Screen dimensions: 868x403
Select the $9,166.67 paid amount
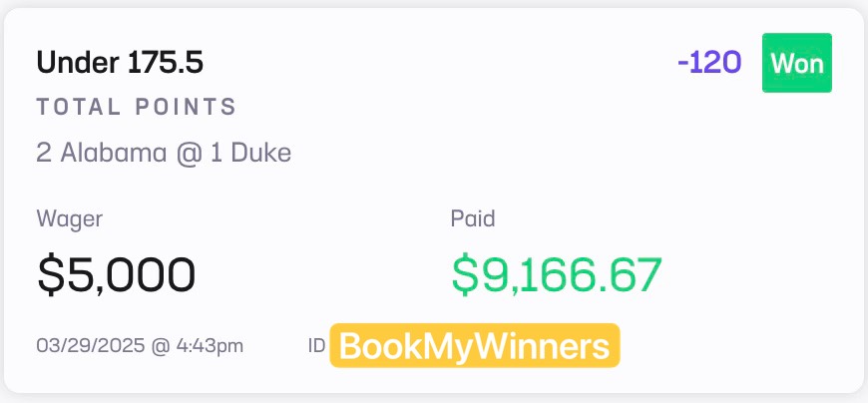(557, 274)
